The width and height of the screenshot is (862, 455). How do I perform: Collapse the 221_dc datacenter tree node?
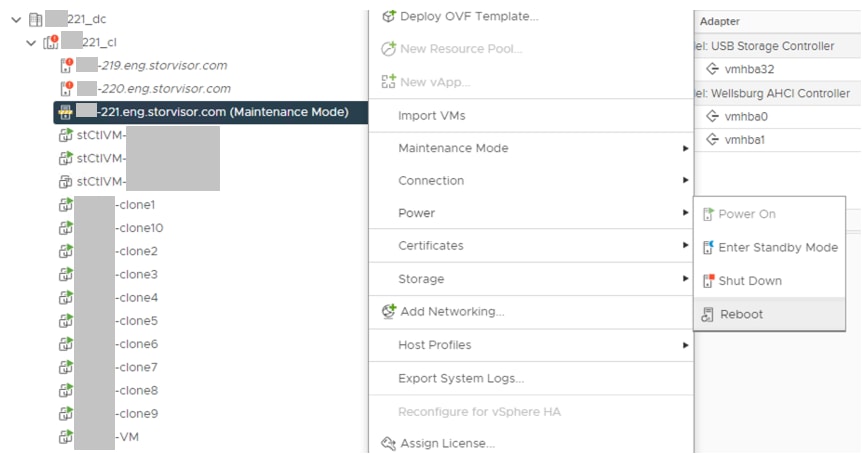click(16, 18)
